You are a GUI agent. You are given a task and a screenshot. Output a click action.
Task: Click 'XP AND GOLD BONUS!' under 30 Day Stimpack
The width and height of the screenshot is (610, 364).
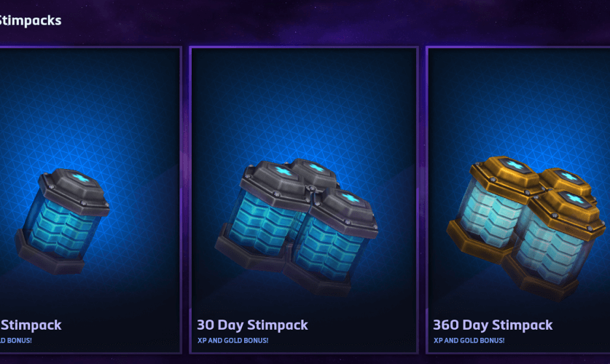pyautogui.click(x=232, y=340)
